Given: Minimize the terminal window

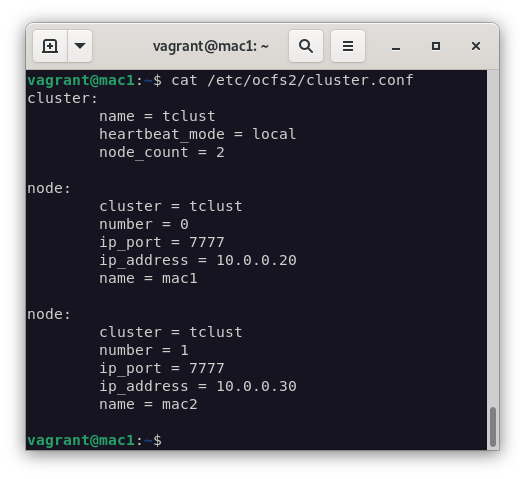Looking at the screenshot, I should tap(396, 47).
